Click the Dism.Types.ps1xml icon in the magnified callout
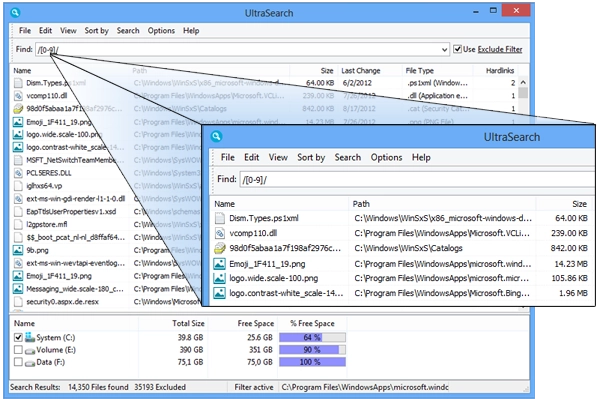600x401 pixels. click(x=220, y=218)
